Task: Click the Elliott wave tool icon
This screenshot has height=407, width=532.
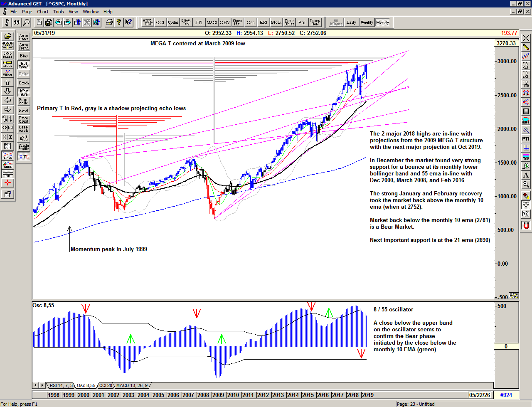Action: click(7, 73)
